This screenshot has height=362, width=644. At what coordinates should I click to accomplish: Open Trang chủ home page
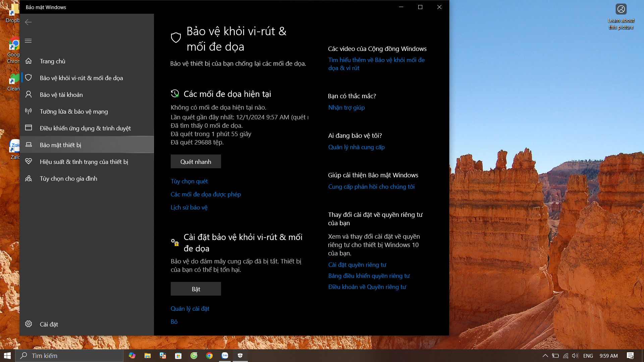[x=53, y=61]
